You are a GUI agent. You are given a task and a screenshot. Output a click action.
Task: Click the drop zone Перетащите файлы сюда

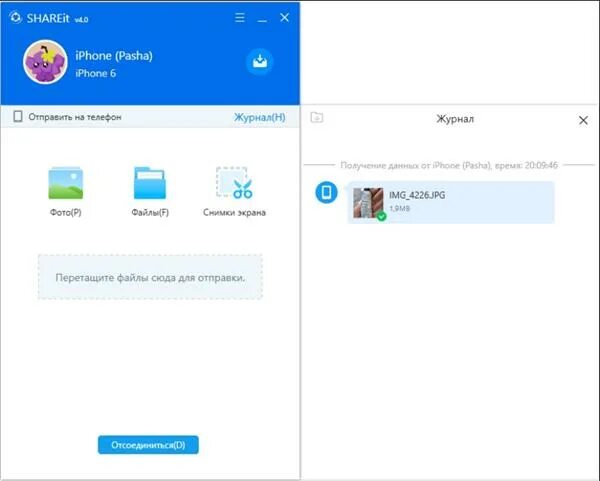click(150, 277)
